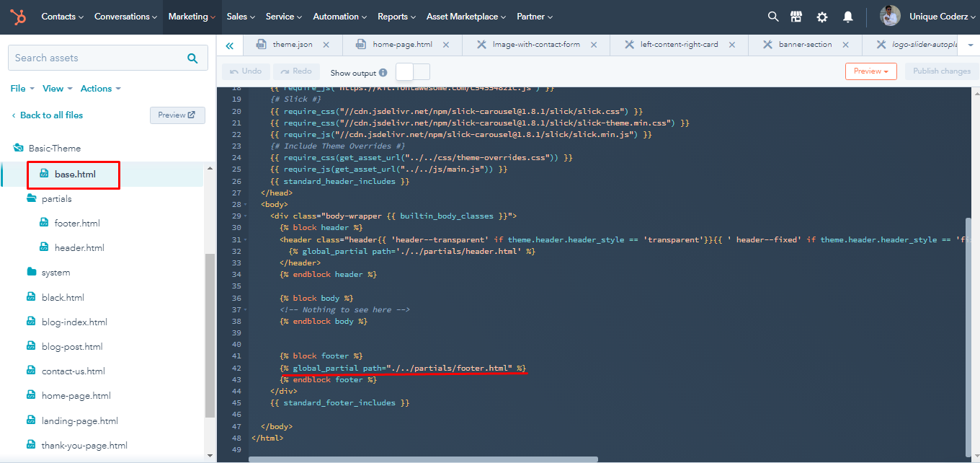
Task: Click the Publish changes button
Action: (x=941, y=71)
